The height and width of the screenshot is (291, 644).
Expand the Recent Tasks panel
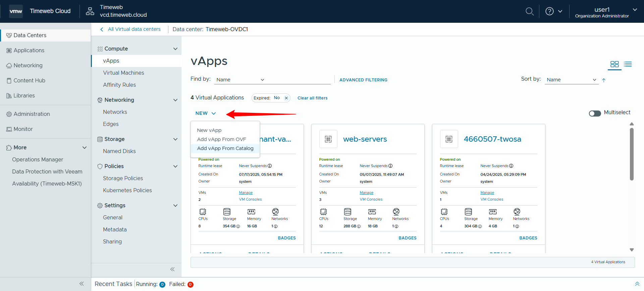click(637, 284)
